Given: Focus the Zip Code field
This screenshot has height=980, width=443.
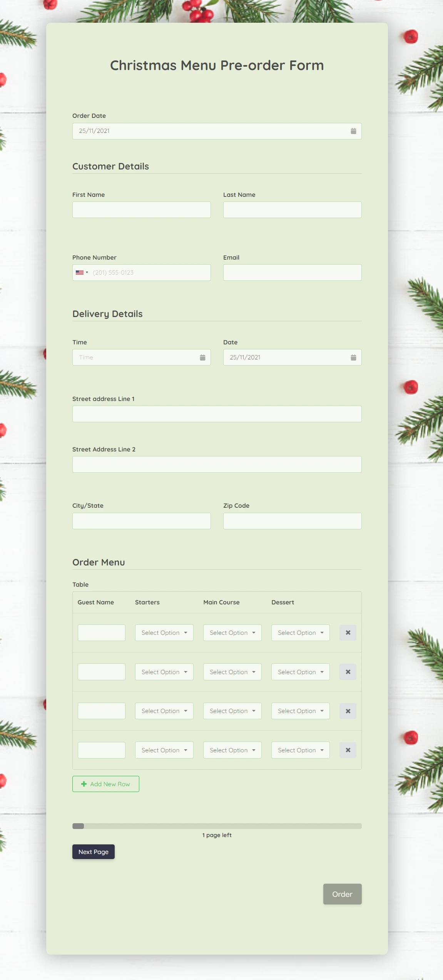Looking at the screenshot, I should click(x=293, y=521).
